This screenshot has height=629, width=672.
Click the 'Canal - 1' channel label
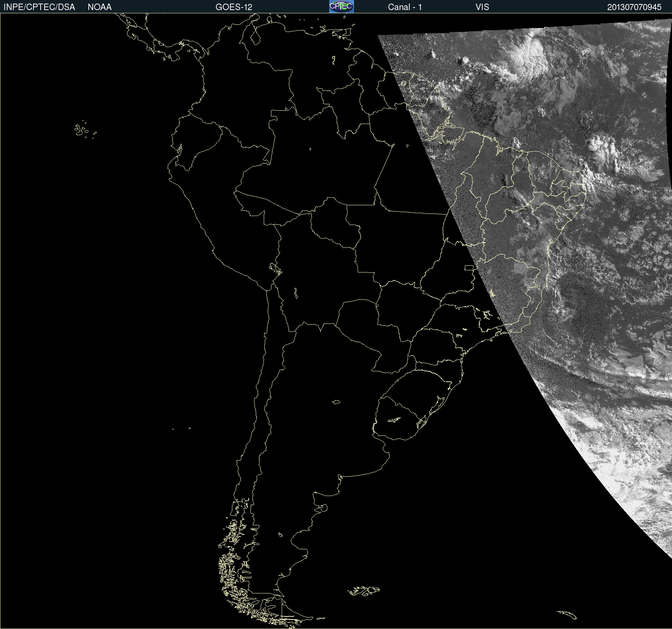(x=405, y=7)
